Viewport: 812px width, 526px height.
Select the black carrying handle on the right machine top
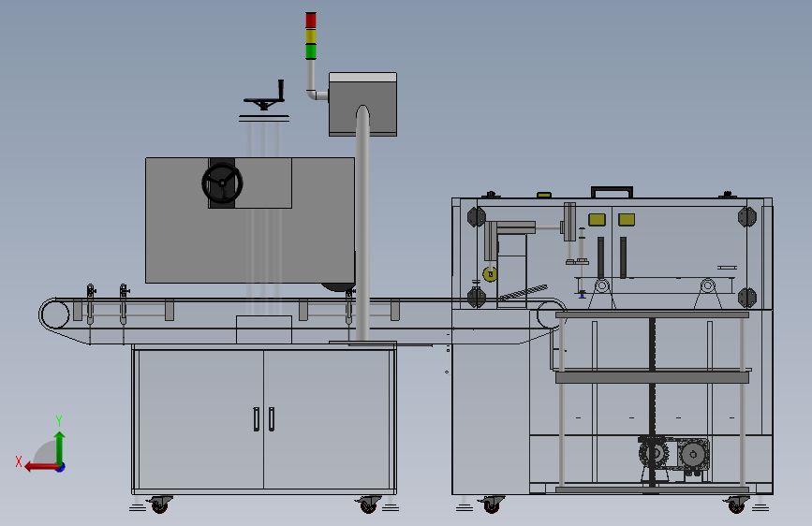click(613, 192)
